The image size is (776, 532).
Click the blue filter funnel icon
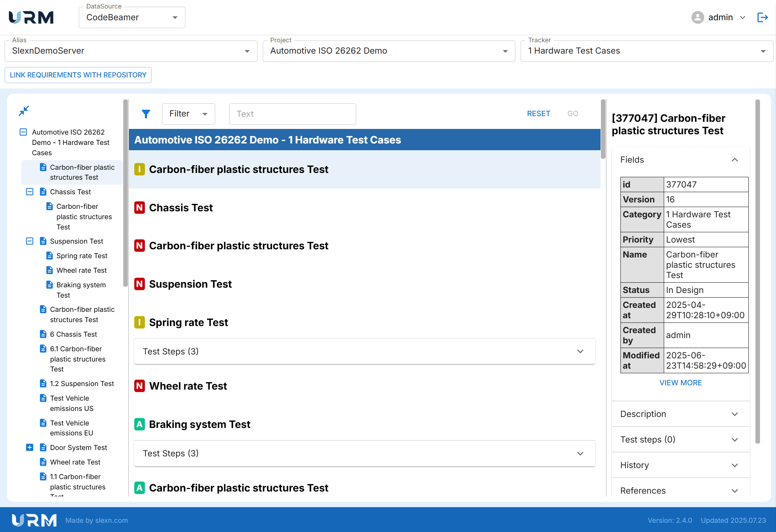[x=146, y=114]
